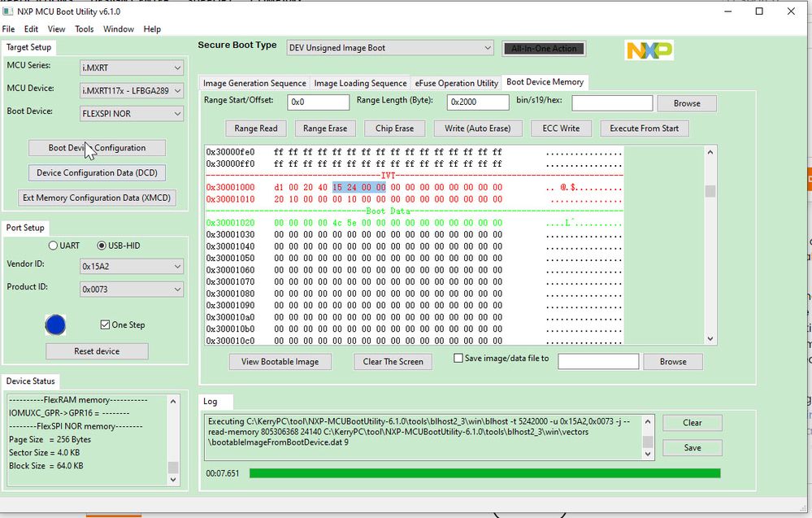The height and width of the screenshot is (518, 812).
Task: Click the View Bootable Image button
Action: point(280,362)
